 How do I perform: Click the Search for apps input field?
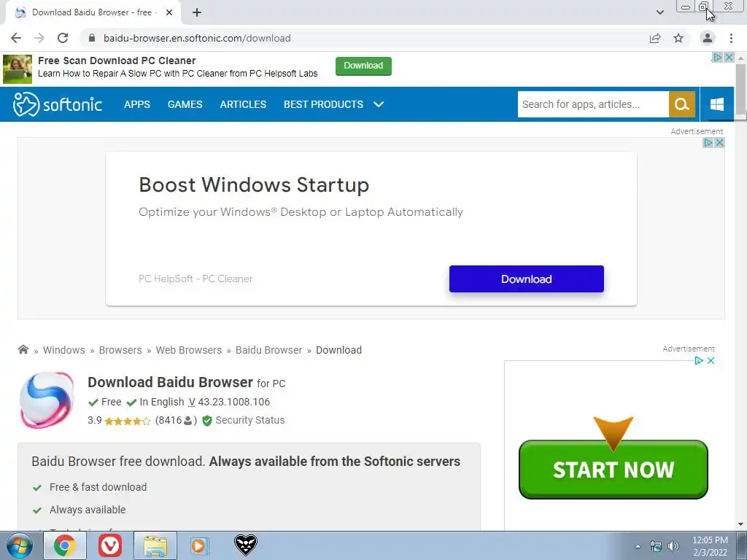593,104
